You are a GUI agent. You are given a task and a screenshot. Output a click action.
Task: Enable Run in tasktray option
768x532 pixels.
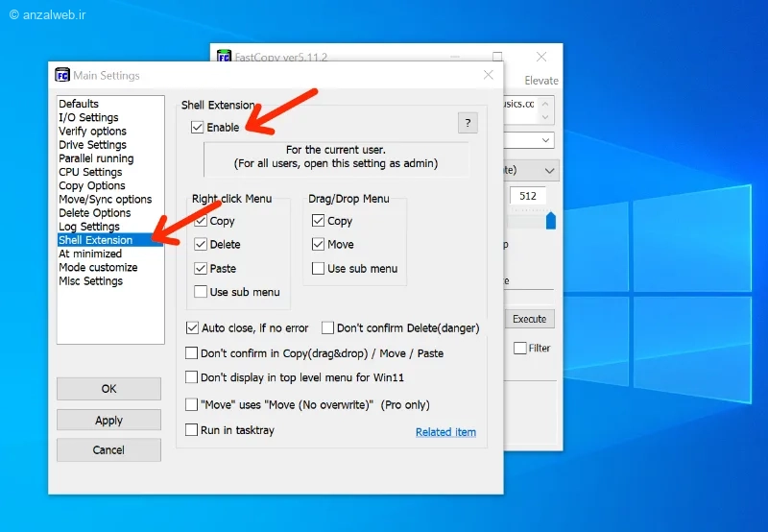(191, 429)
